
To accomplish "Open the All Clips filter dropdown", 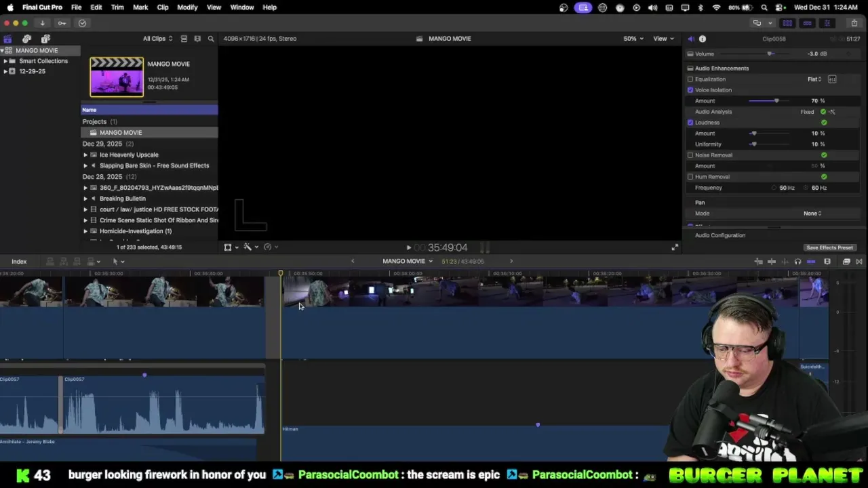I will [157, 39].
